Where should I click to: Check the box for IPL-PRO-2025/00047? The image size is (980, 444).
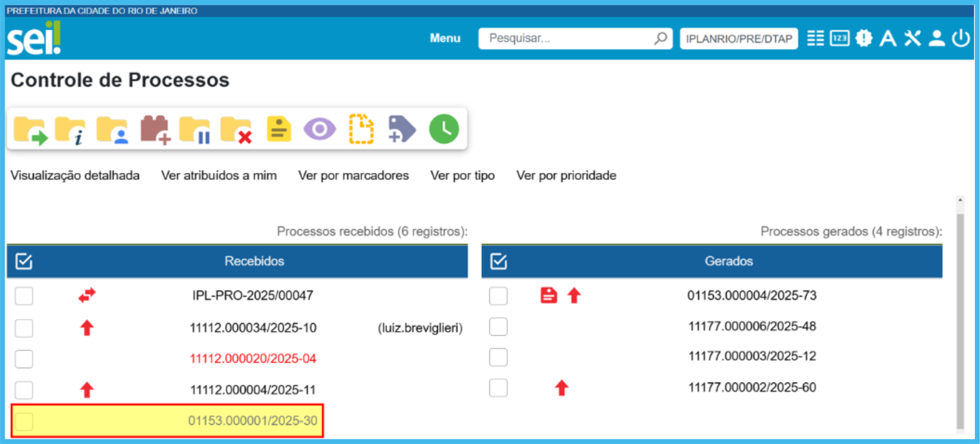[24, 296]
